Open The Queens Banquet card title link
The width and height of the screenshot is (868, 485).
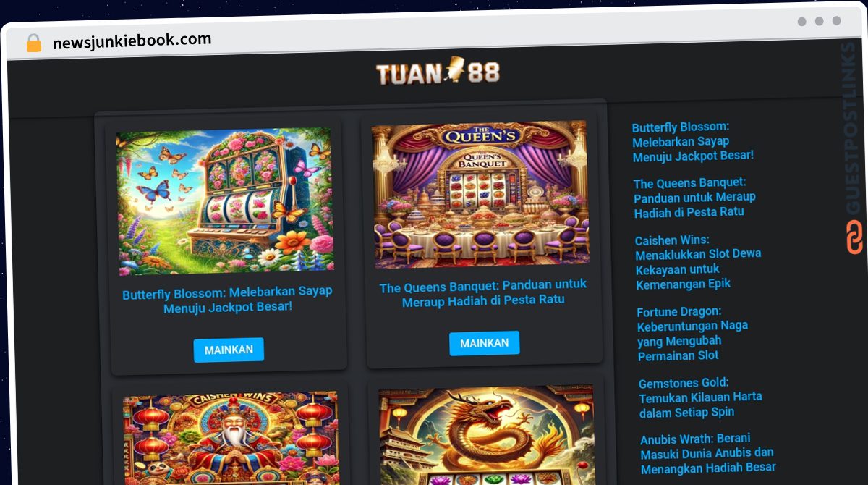point(483,292)
